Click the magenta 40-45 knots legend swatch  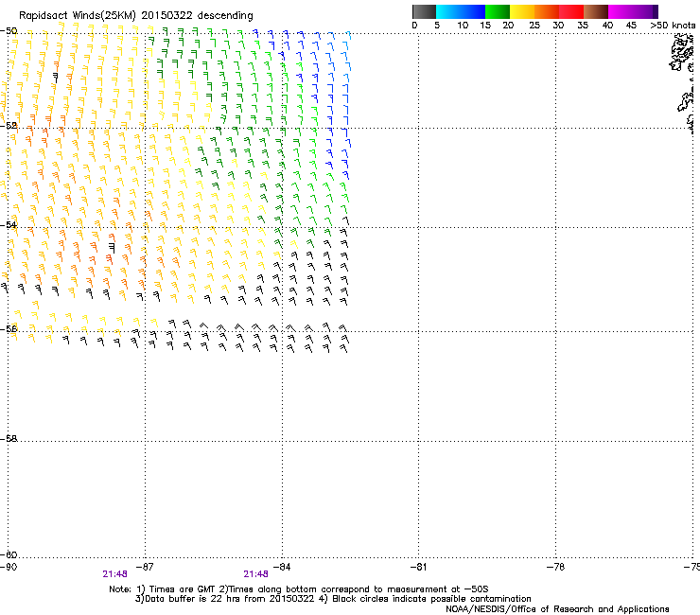[621, 11]
